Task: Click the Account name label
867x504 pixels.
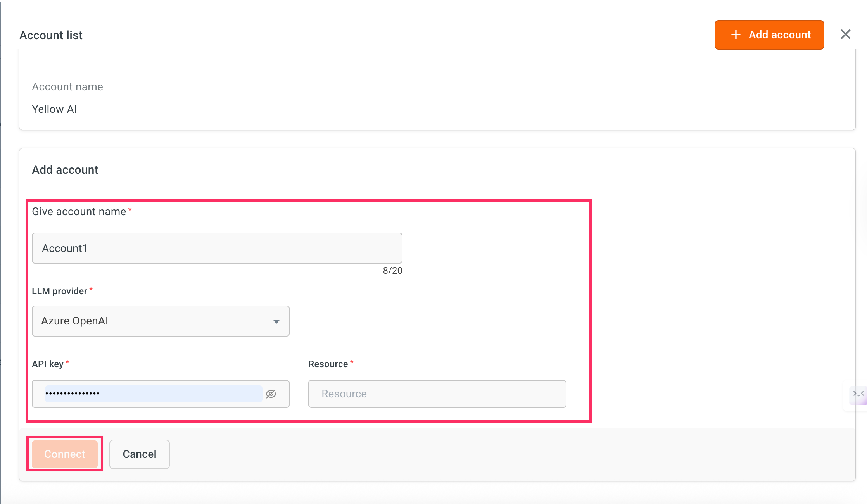Action: pyautogui.click(x=67, y=87)
